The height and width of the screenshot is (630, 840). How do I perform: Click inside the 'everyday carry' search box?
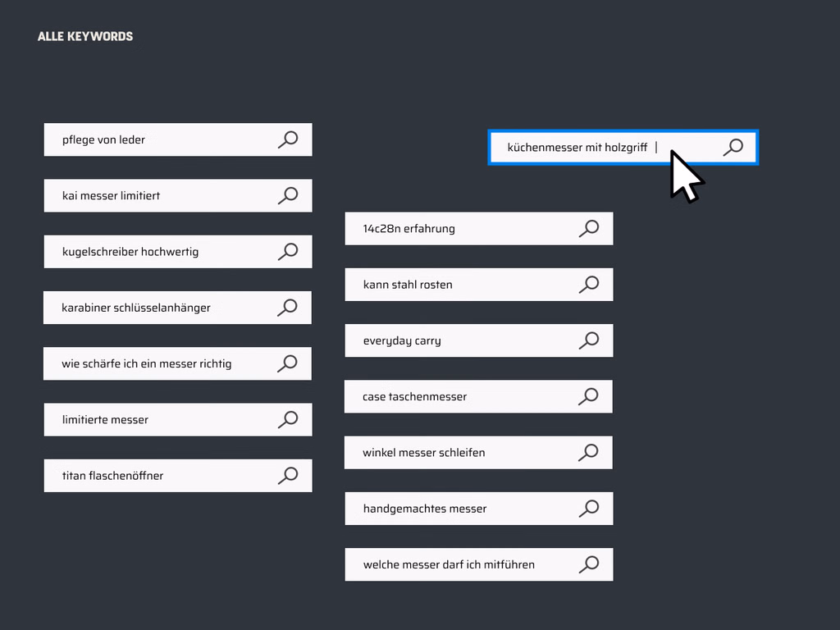point(459,340)
